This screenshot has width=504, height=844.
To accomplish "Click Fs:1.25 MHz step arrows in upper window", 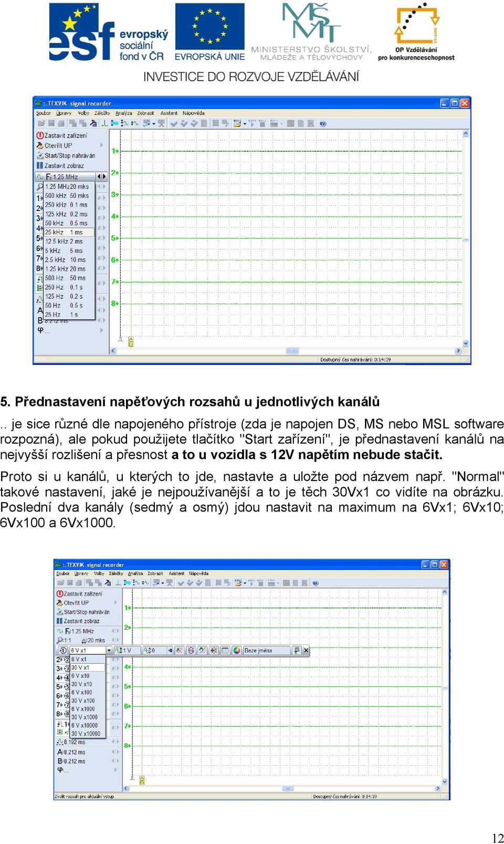I will tap(101, 176).
